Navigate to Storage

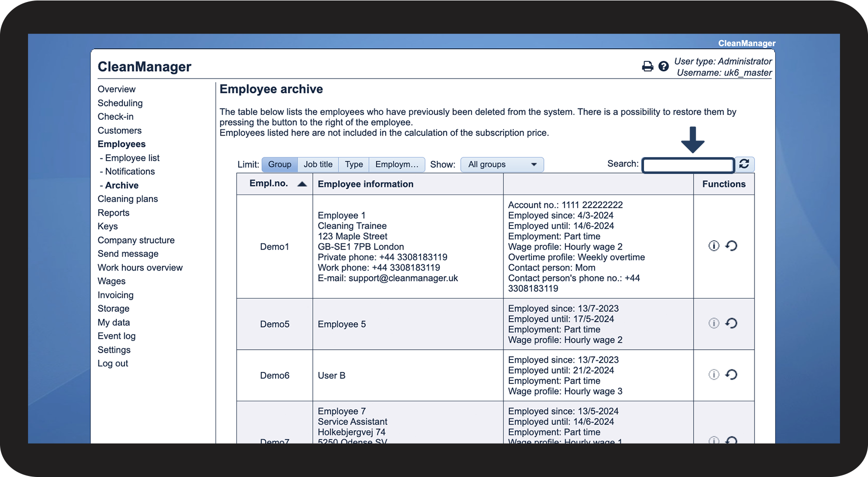coord(113,309)
